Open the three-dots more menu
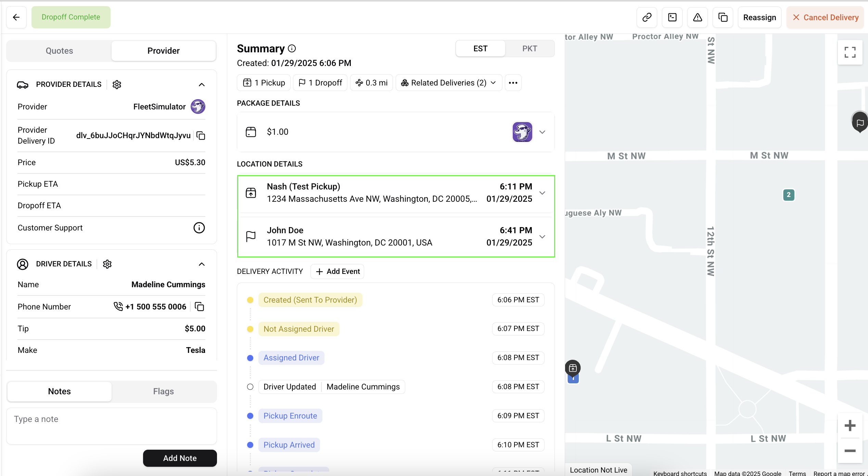This screenshot has height=476, width=868. (x=513, y=83)
